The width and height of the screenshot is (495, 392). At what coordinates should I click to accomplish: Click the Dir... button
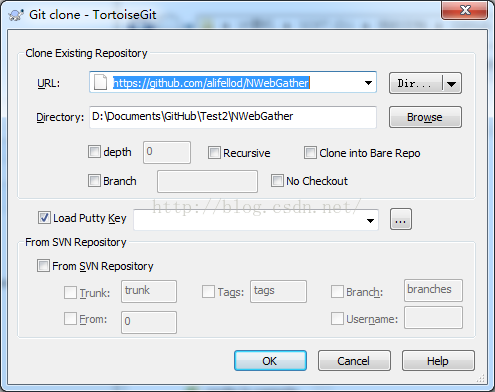click(x=416, y=83)
